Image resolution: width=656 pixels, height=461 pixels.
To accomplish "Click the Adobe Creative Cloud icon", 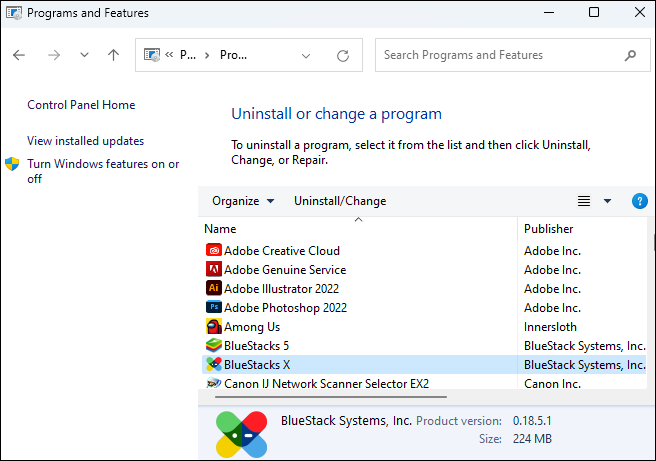I will pyautogui.click(x=214, y=251).
